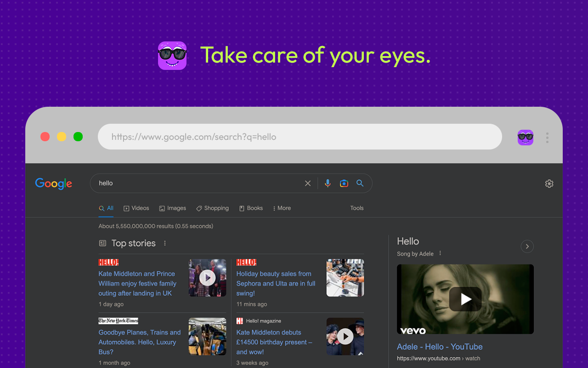588x368 pixels.
Task: Open the search Tools options
Action: point(357,208)
